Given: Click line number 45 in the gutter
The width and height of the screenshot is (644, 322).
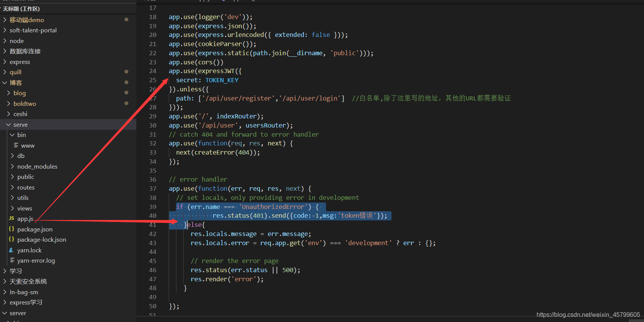Looking at the screenshot, I should point(153,261).
